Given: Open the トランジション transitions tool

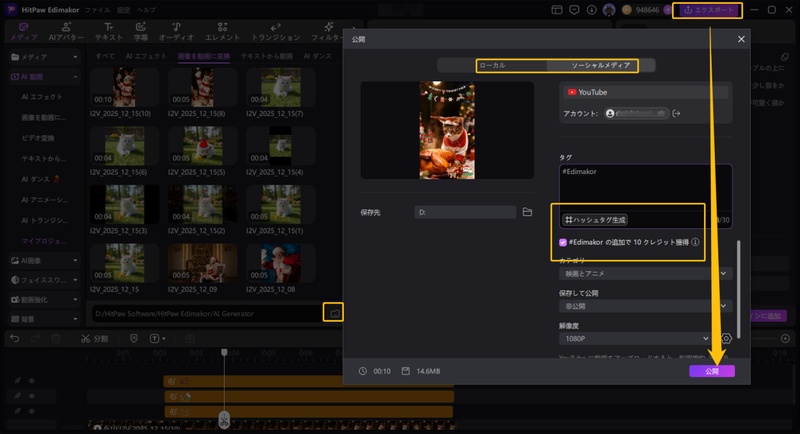Looking at the screenshot, I should point(276,32).
